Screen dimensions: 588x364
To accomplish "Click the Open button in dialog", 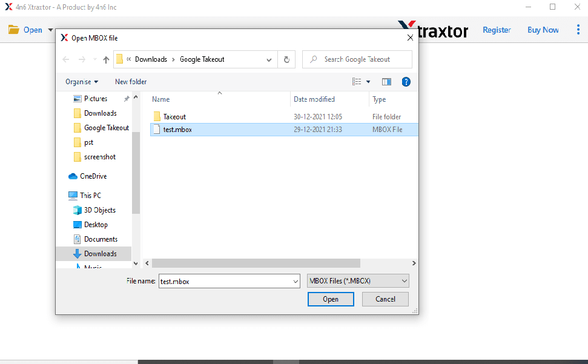I will click(331, 299).
